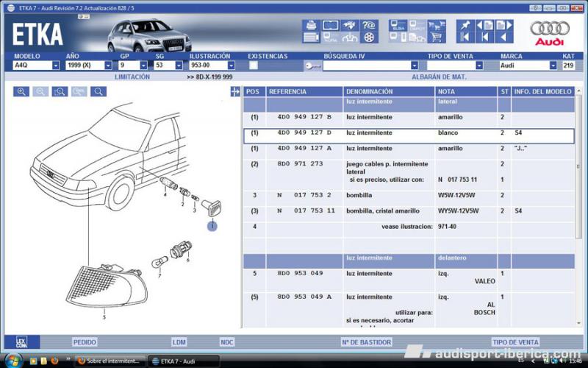Toggle the panel split arrows icon
The height and width of the screenshot is (368, 588).
point(235,91)
